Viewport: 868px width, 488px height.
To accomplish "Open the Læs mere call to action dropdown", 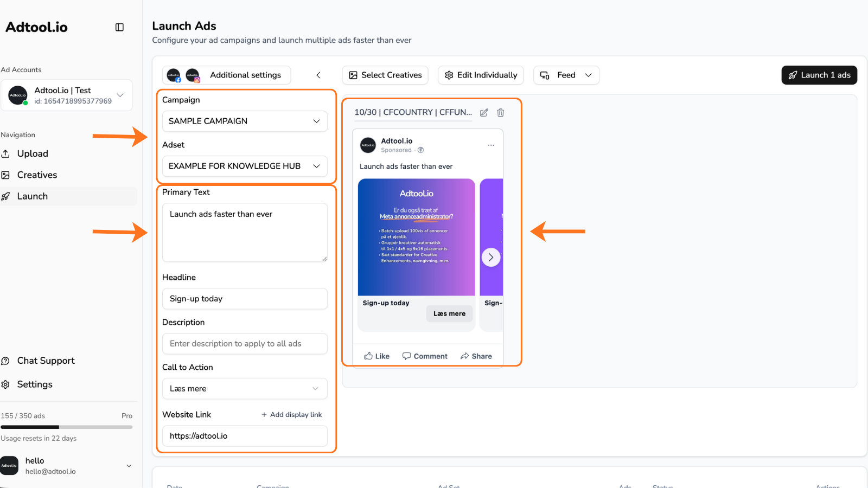I will (x=245, y=389).
